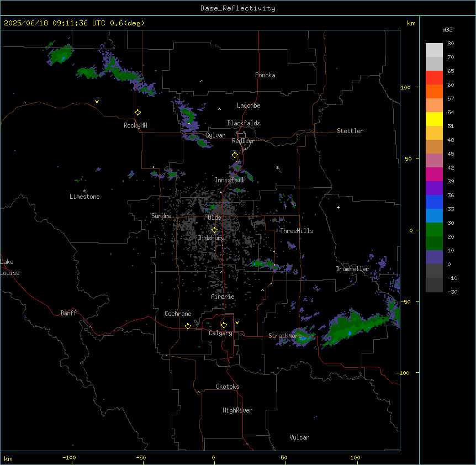Click the red swatch between 60 and 65 dBZ
Image resolution: width=476 pixels, height=465 pixels.
(x=434, y=77)
